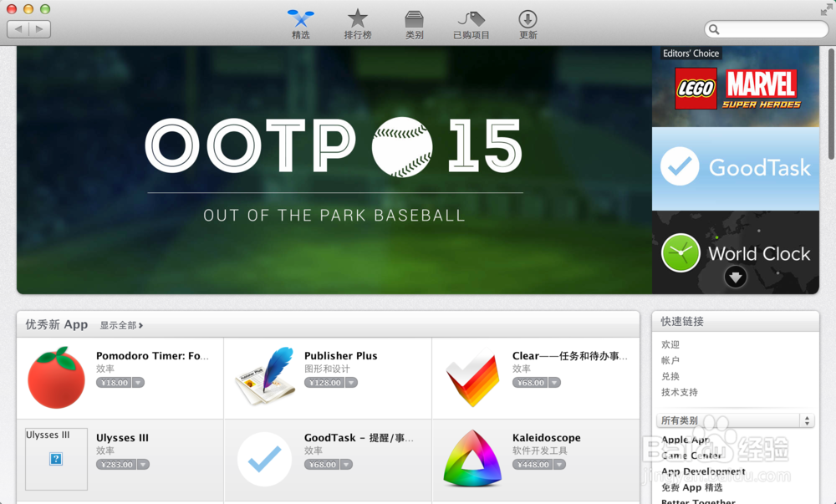The image size is (836, 504).
Task: Open the 排行榜 top charts tab
Action: (x=357, y=24)
